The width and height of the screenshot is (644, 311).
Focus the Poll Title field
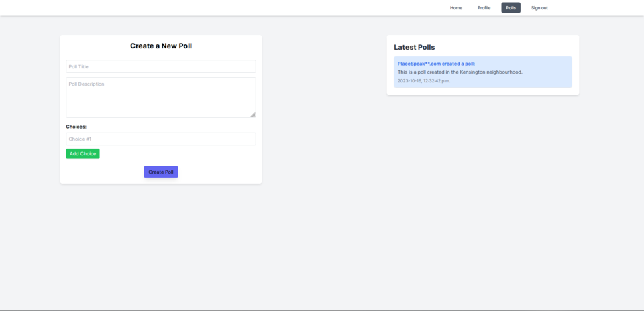(x=160, y=66)
